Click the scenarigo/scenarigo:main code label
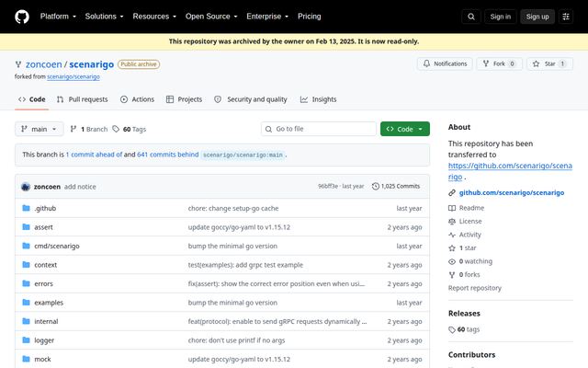This screenshot has height=368, width=588. 243,155
